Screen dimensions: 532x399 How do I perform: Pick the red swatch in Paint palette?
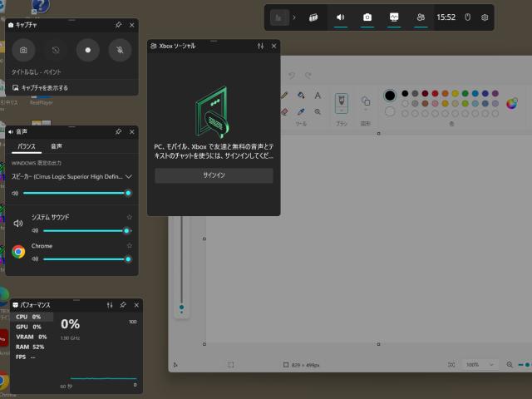pyautogui.click(x=435, y=93)
